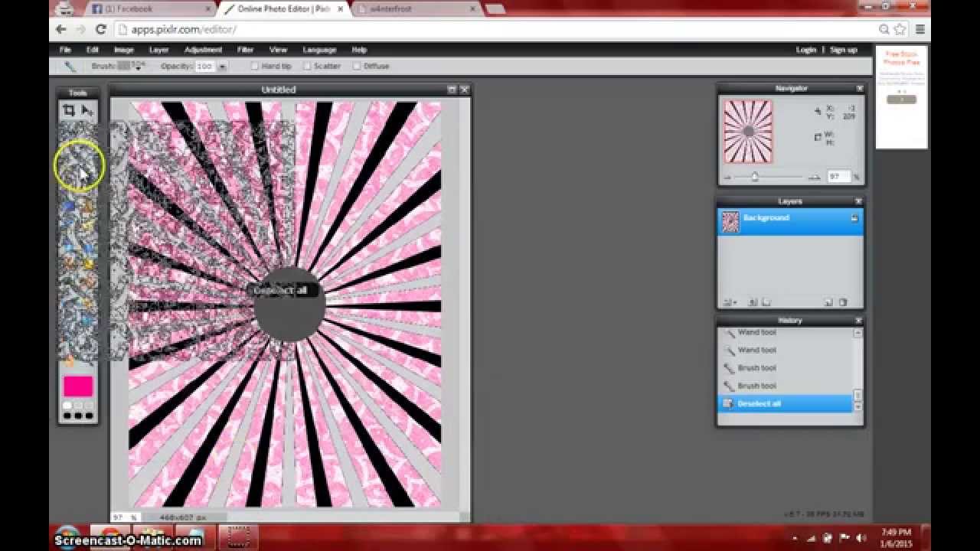Click History panel scrollbar up arrow

point(857,333)
